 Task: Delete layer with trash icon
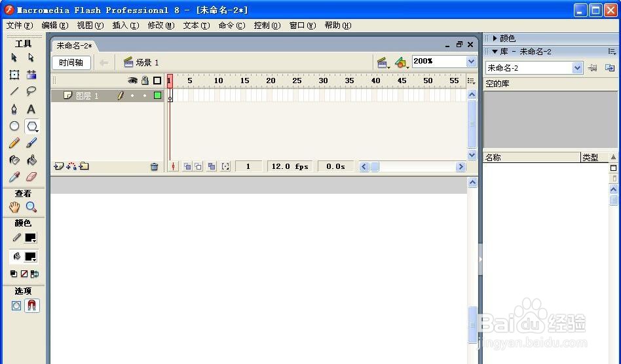155,167
